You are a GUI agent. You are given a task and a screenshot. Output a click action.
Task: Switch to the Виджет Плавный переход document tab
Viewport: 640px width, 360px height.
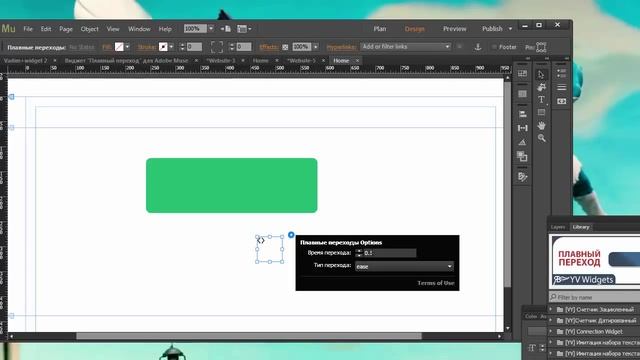pyautogui.click(x=127, y=60)
